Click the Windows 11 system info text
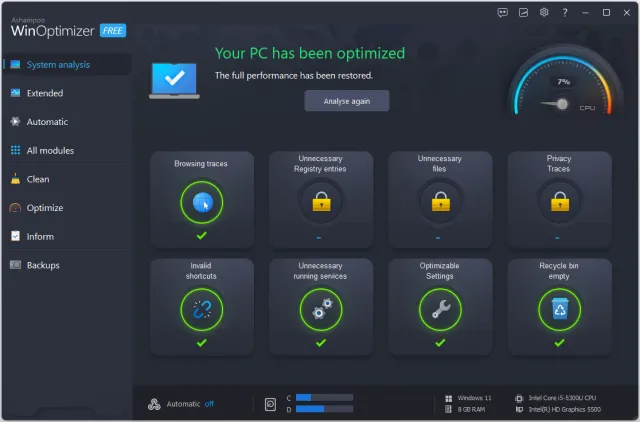 coord(474,398)
